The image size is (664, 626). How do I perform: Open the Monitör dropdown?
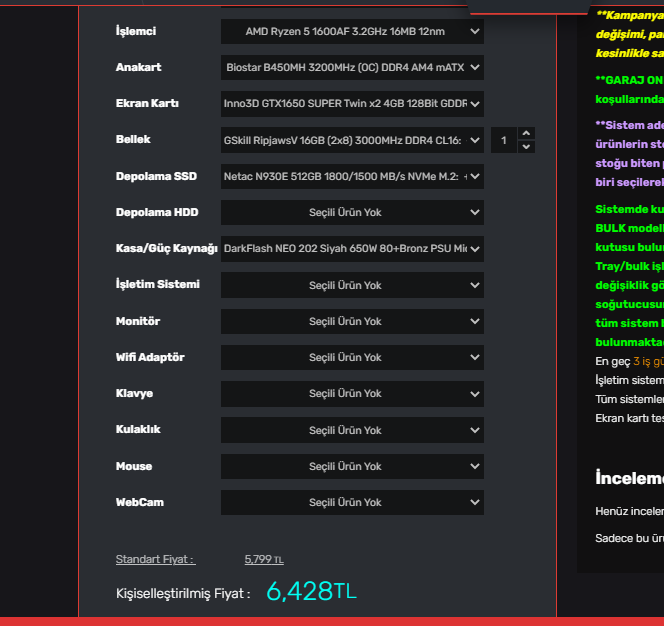click(x=352, y=321)
